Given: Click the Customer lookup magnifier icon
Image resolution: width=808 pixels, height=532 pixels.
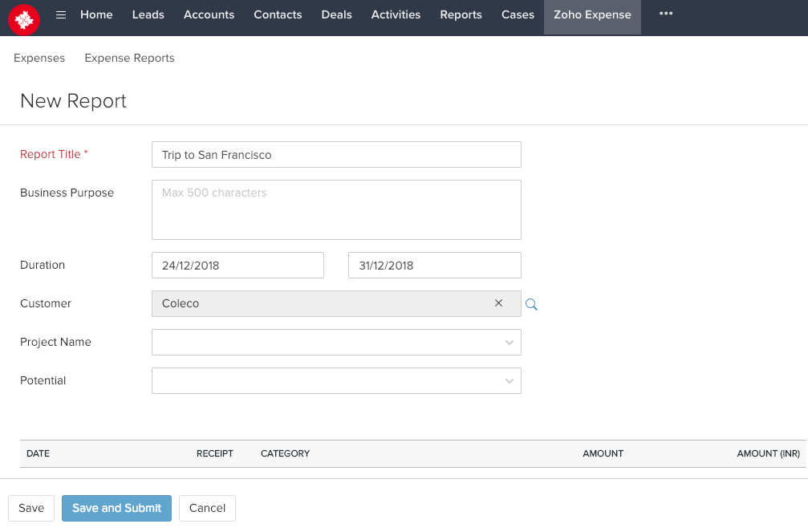Looking at the screenshot, I should [x=531, y=304].
